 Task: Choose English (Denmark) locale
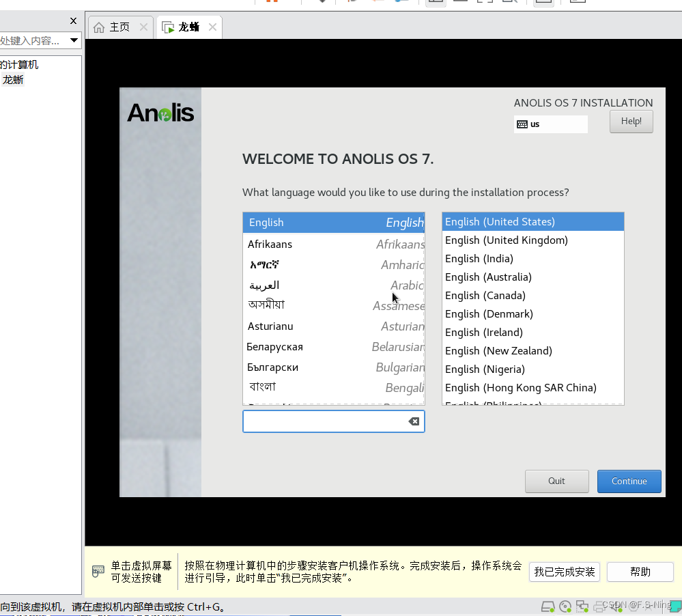pyautogui.click(x=532, y=314)
